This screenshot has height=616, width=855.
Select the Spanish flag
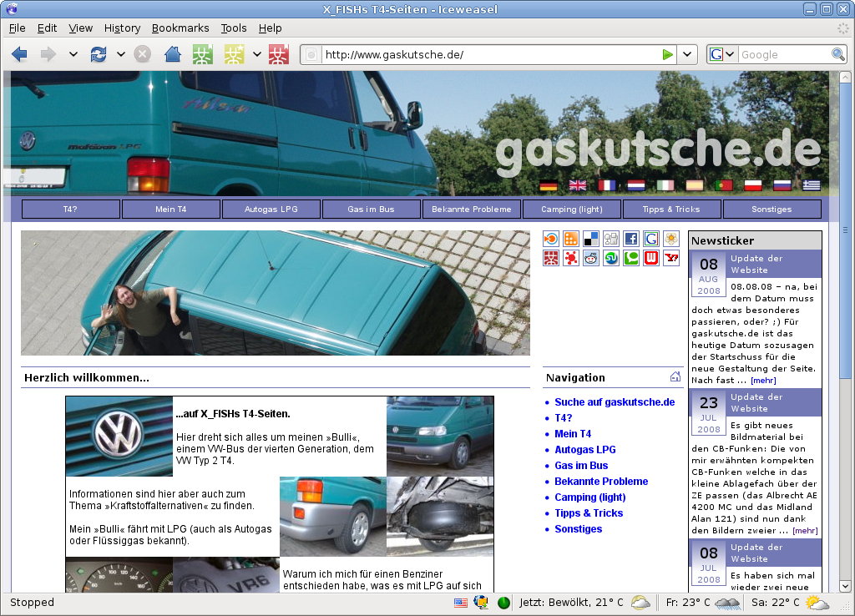[x=695, y=186]
